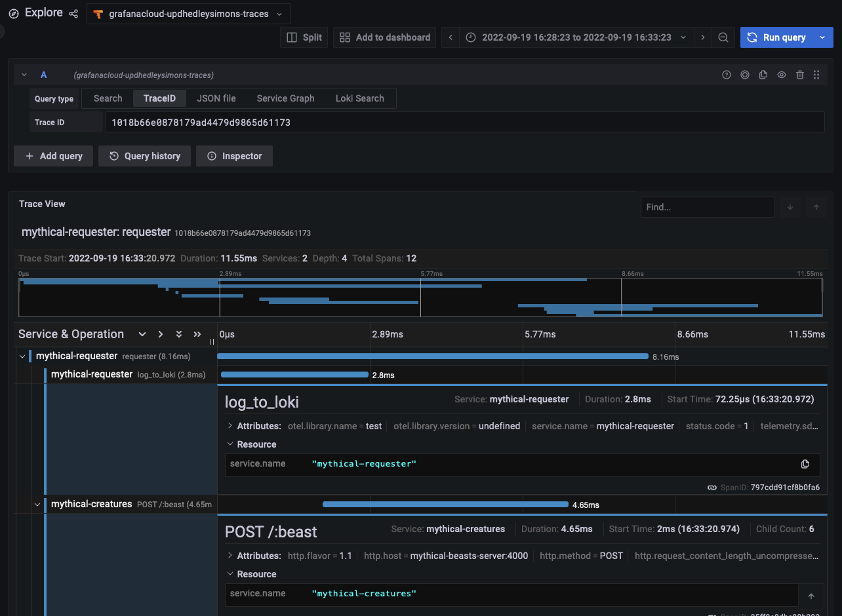Expand one level chevron in Service & Operation
Viewport: 842px width, 616px height.
click(160, 334)
